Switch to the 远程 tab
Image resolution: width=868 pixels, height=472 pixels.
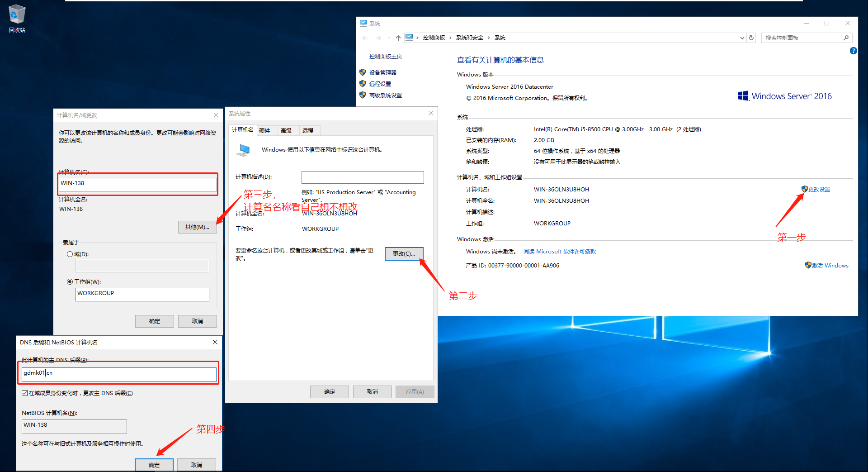(x=309, y=130)
